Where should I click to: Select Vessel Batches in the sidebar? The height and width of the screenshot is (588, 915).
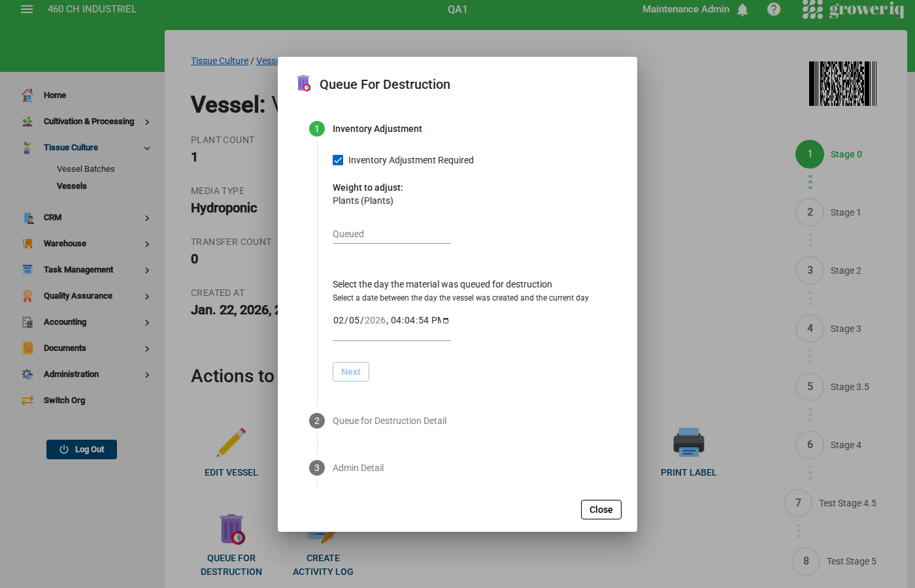86,168
